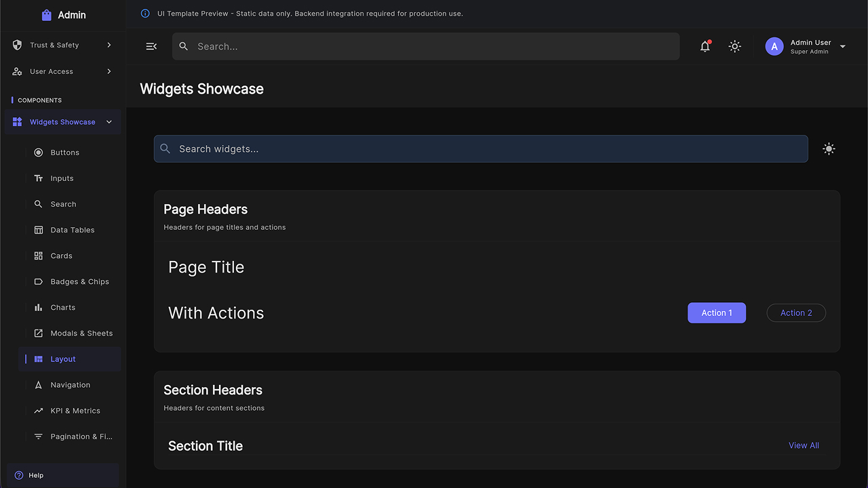Open the Buttons widget page
Image resolution: width=868 pixels, height=488 pixels.
[70, 152]
